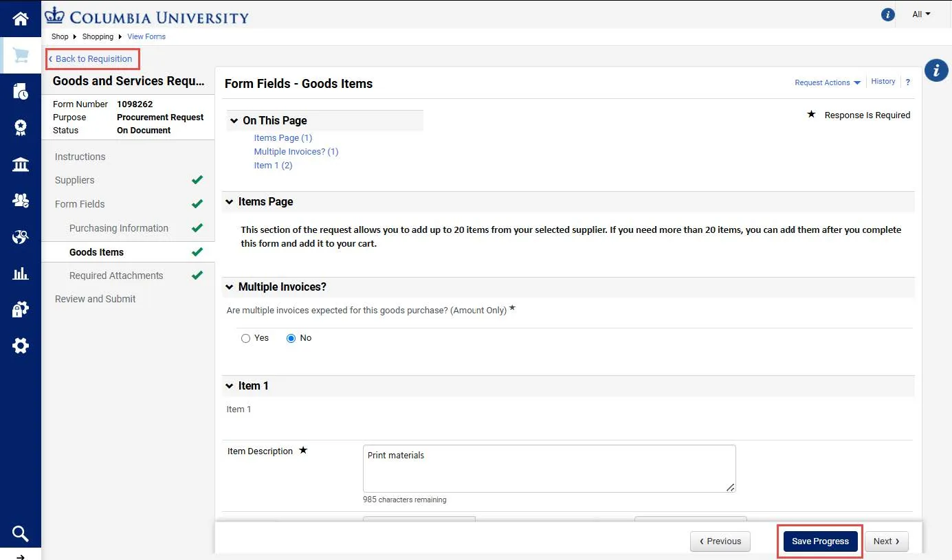
Task: Click the 'Form Fields - Goods Items' heading
Action: (x=298, y=84)
